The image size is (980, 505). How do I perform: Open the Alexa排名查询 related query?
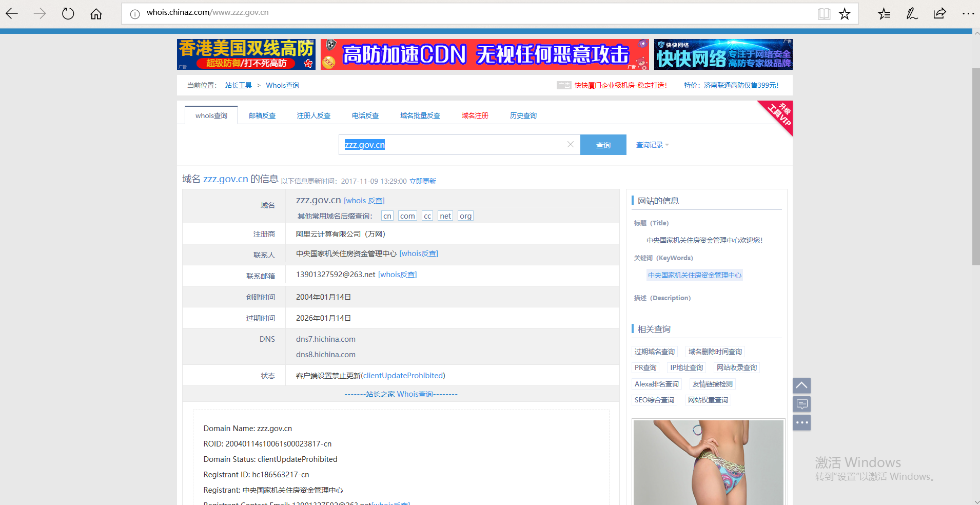point(657,384)
